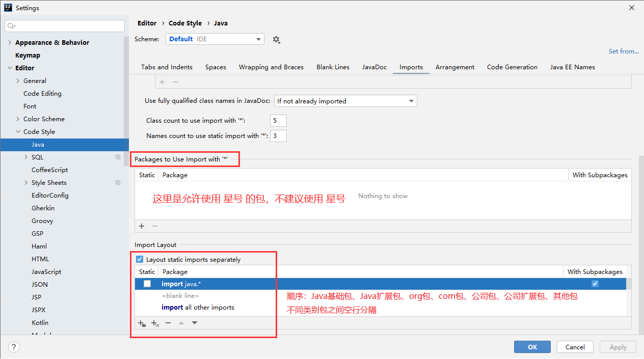Click the copy icon beside the SQL item
Screen dimensions: 644x359
[118, 157]
